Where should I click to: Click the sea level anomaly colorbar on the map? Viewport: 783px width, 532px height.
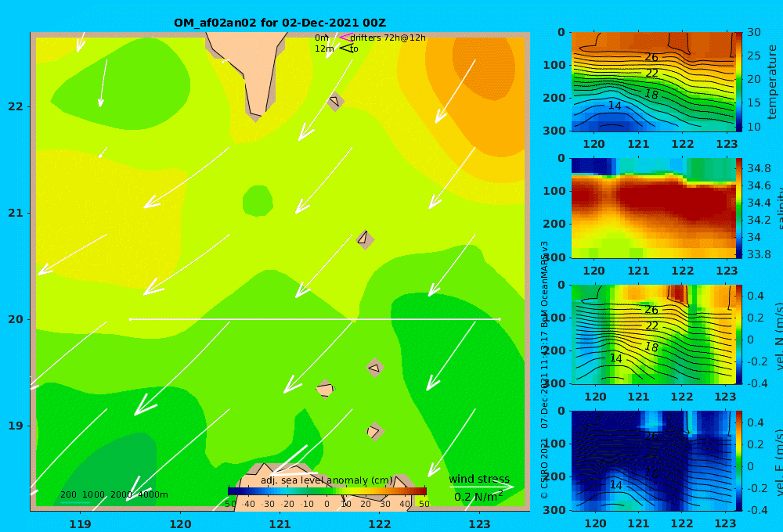[x=327, y=491]
